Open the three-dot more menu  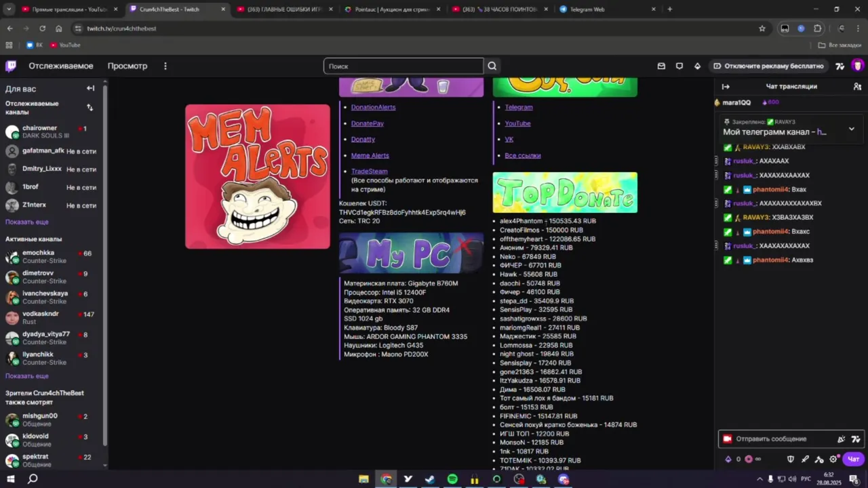(x=165, y=66)
